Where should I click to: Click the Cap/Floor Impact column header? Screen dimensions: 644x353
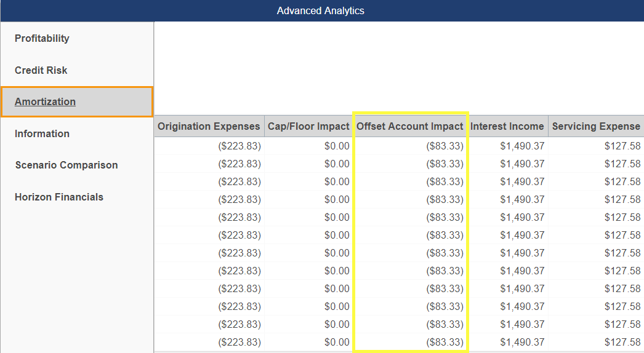(308, 126)
